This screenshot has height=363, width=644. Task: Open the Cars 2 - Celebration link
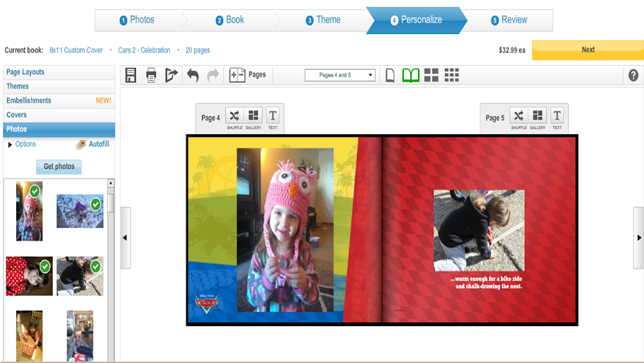click(144, 50)
